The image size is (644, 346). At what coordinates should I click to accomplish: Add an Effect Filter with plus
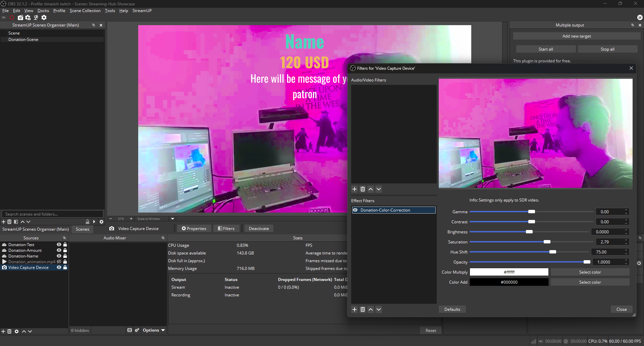(355, 309)
